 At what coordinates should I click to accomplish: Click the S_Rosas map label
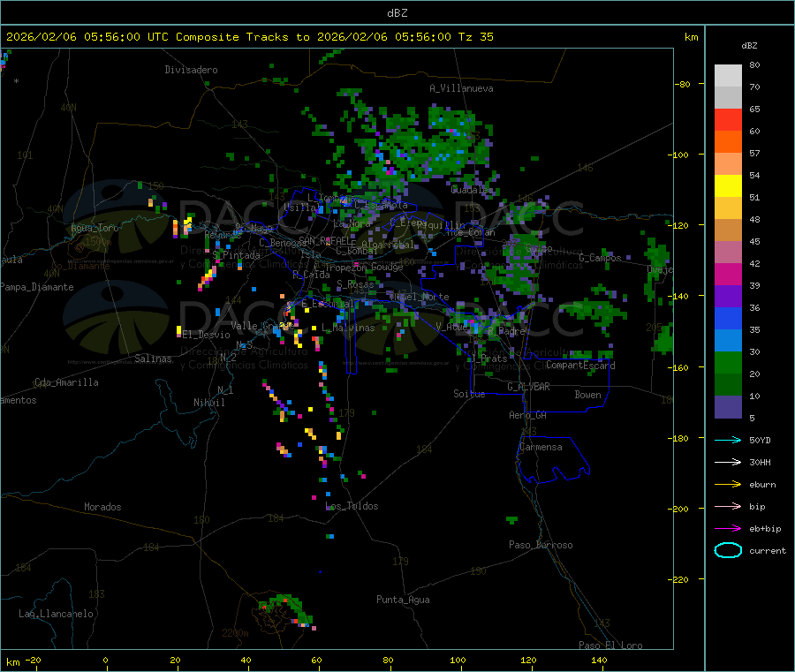(x=355, y=284)
